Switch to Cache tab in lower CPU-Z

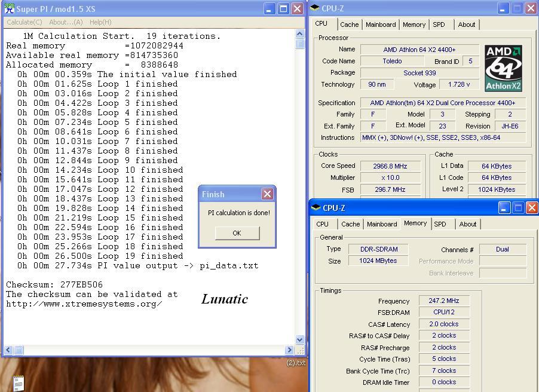pos(351,224)
